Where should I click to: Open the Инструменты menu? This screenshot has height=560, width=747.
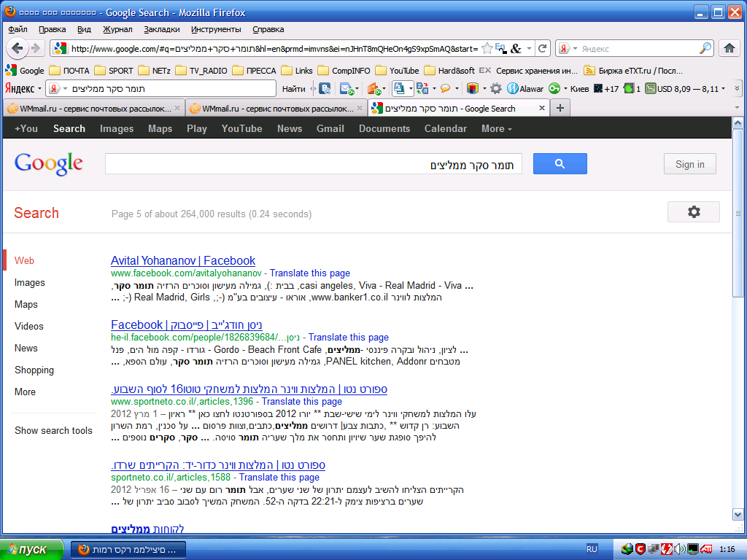pos(216,29)
